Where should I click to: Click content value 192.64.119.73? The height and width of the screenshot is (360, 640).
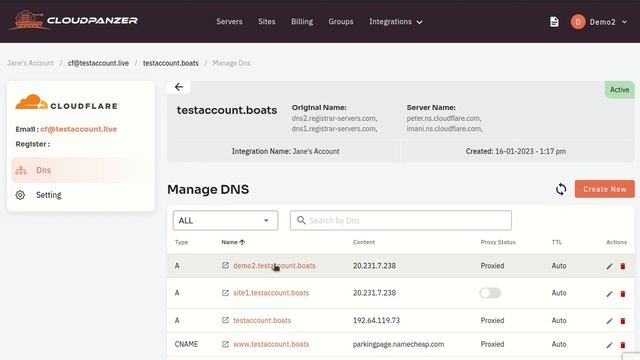[x=376, y=320]
